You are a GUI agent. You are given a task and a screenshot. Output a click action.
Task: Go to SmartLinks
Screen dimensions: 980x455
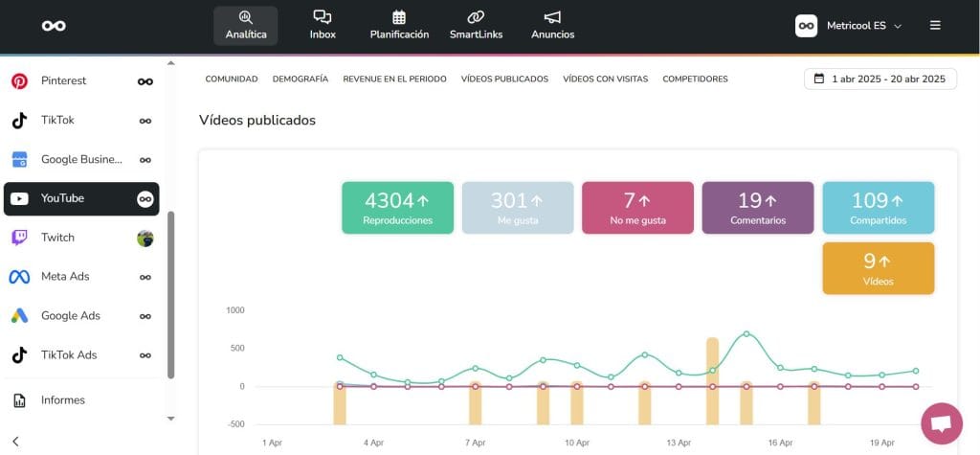[x=476, y=25]
